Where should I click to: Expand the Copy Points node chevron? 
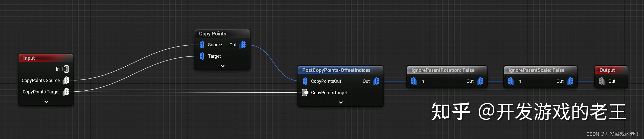click(x=222, y=66)
